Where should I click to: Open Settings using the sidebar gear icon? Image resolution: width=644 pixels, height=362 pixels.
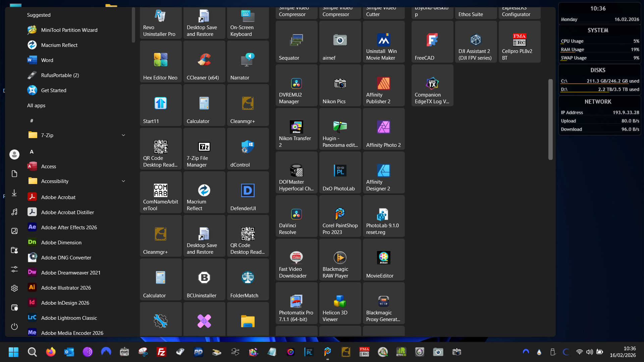14,288
